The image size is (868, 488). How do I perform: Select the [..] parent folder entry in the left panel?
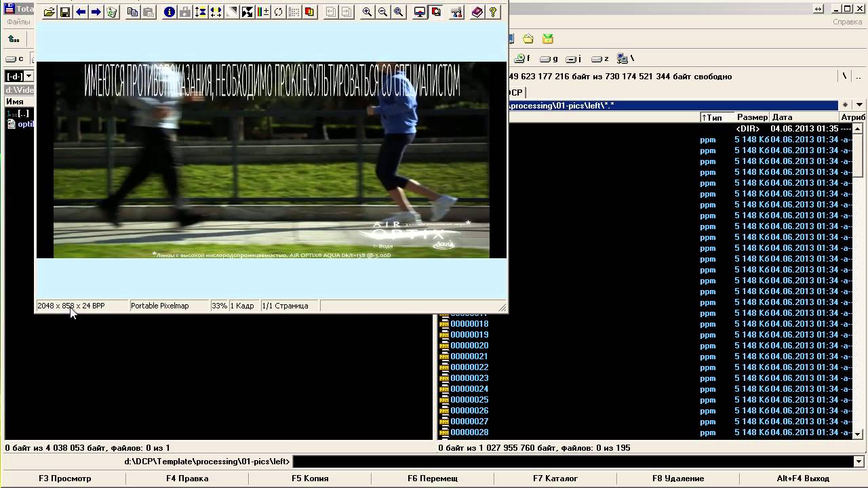coord(18,113)
